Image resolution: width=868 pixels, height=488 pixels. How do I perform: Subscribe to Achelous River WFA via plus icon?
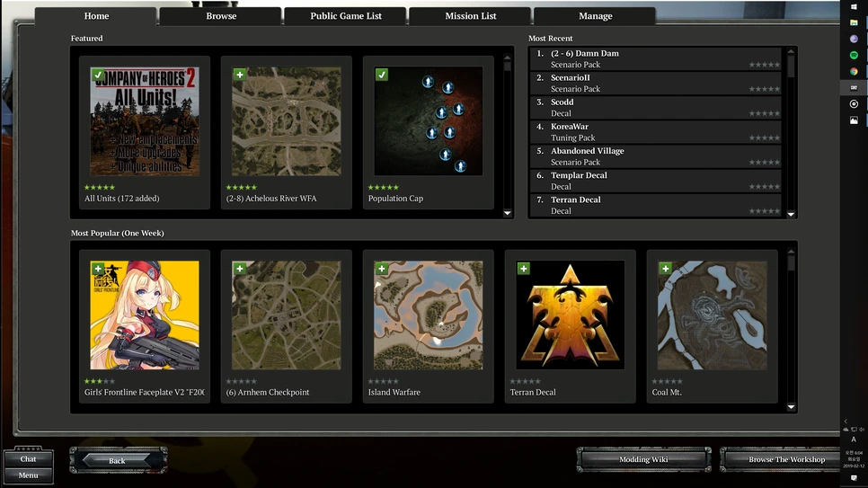coord(240,75)
